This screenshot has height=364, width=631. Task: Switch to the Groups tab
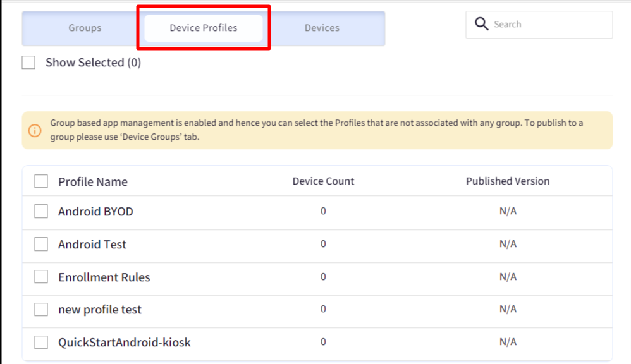point(85,28)
